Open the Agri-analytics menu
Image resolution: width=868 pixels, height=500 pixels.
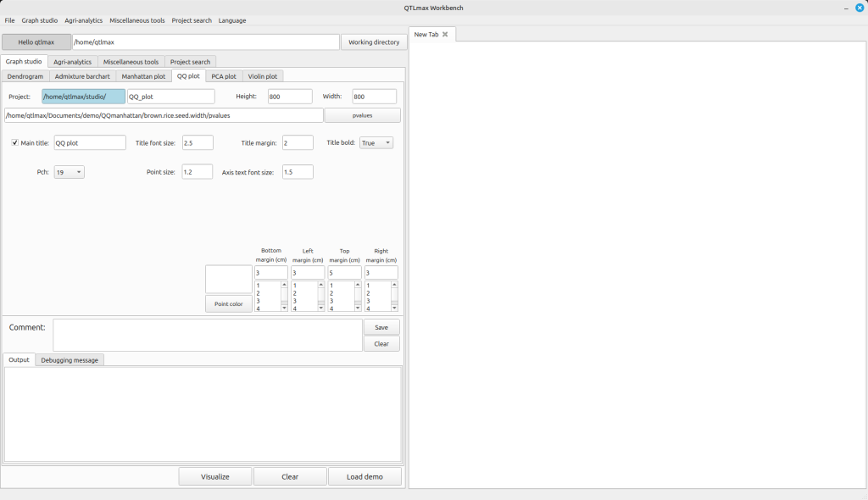point(83,20)
